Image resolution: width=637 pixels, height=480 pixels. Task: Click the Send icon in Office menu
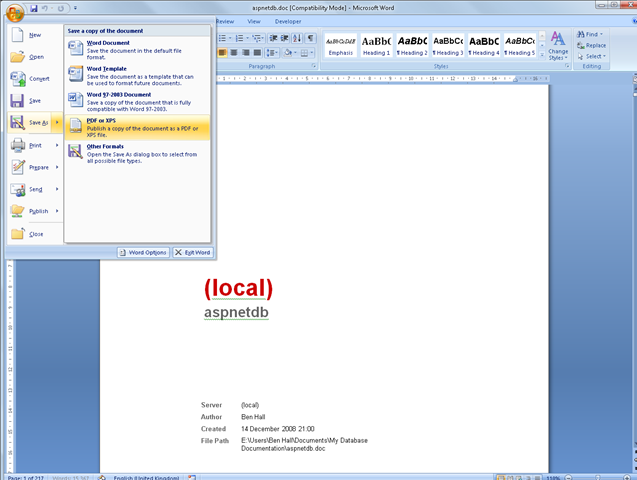[x=17, y=189]
